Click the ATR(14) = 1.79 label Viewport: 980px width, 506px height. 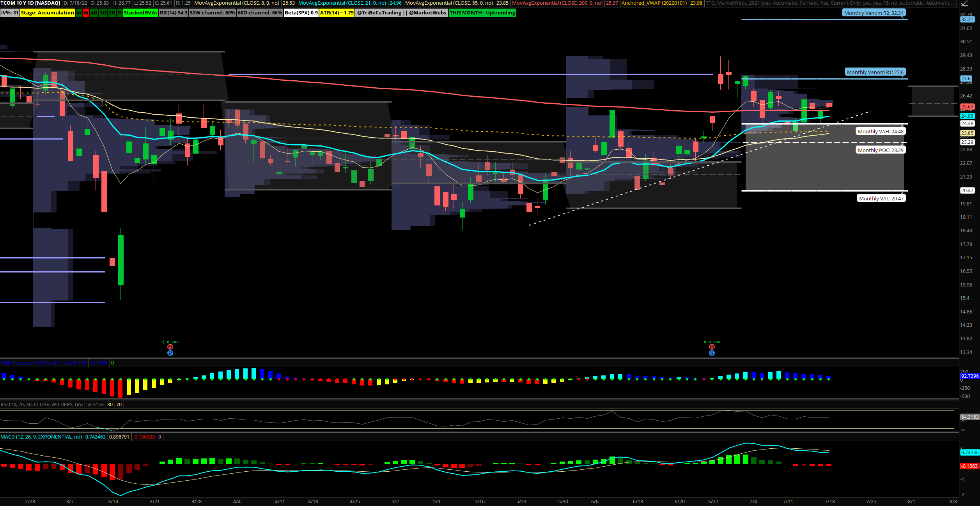point(337,12)
